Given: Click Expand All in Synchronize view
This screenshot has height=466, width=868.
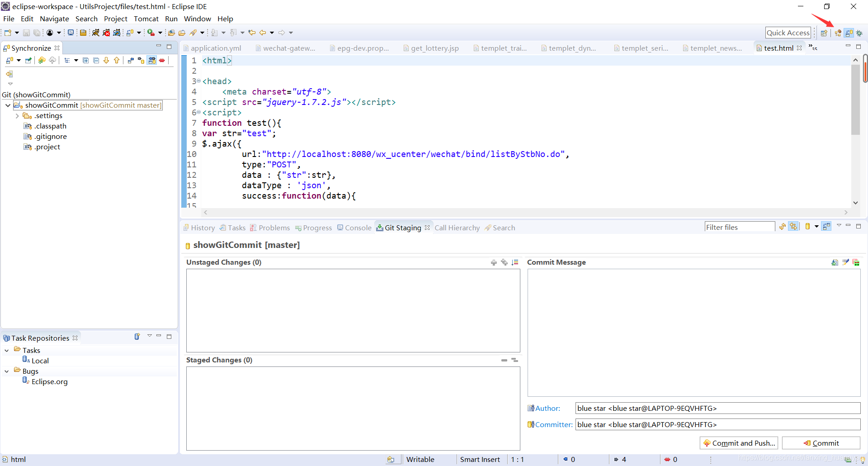Looking at the screenshot, I should [85, 61].
